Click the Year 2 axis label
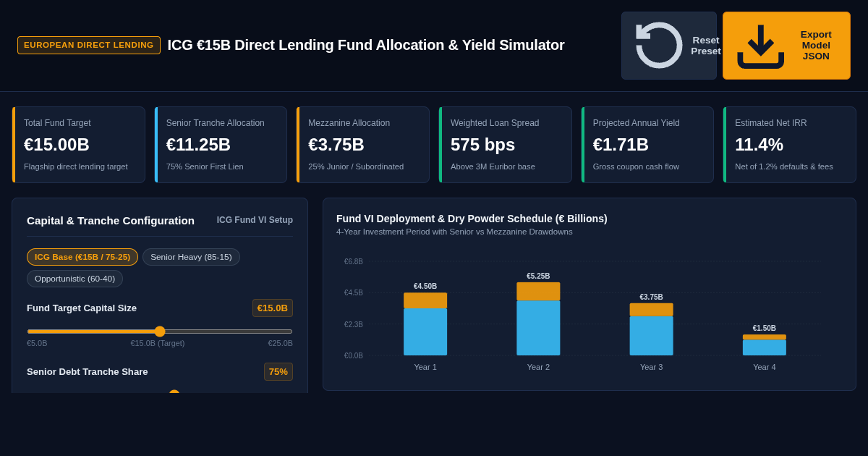The image size is (868, 456). click(x=538, y=367)
